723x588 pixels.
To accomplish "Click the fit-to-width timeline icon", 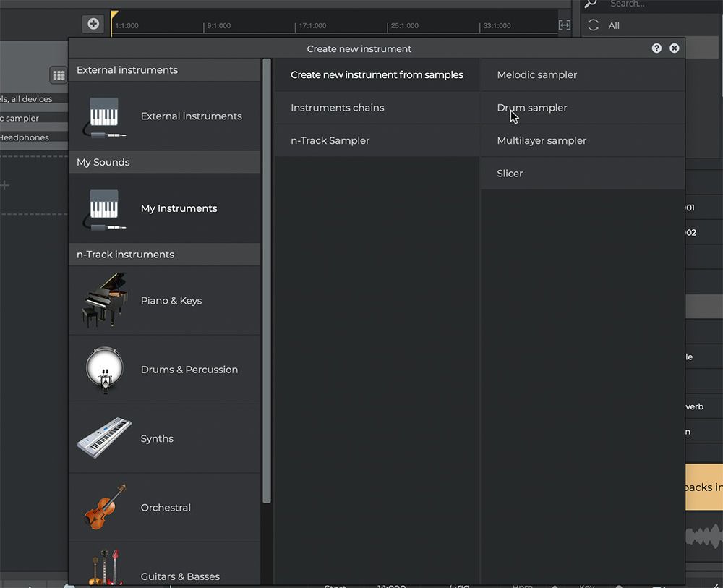I will [565, 25].
